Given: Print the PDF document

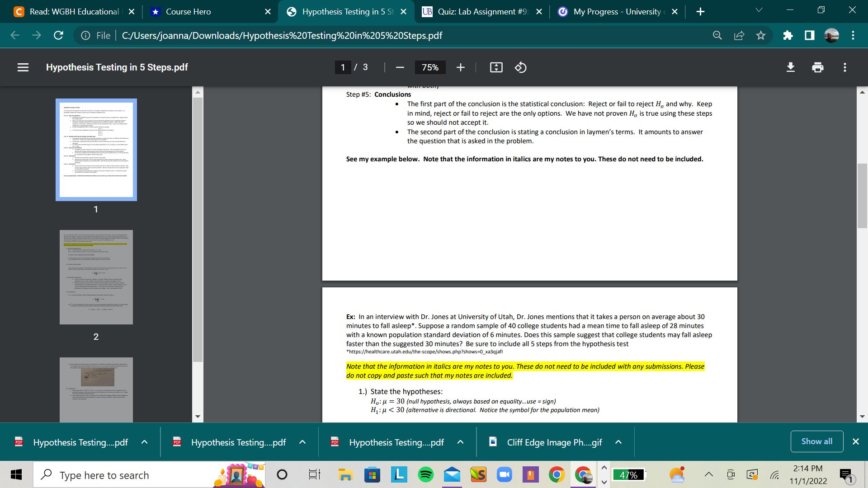Looking at the screenshot, I should tap(817, 67).
